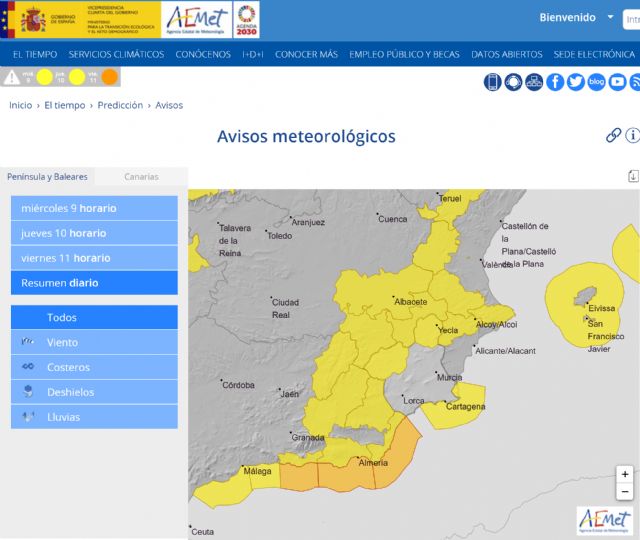
Task: Click the Toledo label on map
Action: 280,236
